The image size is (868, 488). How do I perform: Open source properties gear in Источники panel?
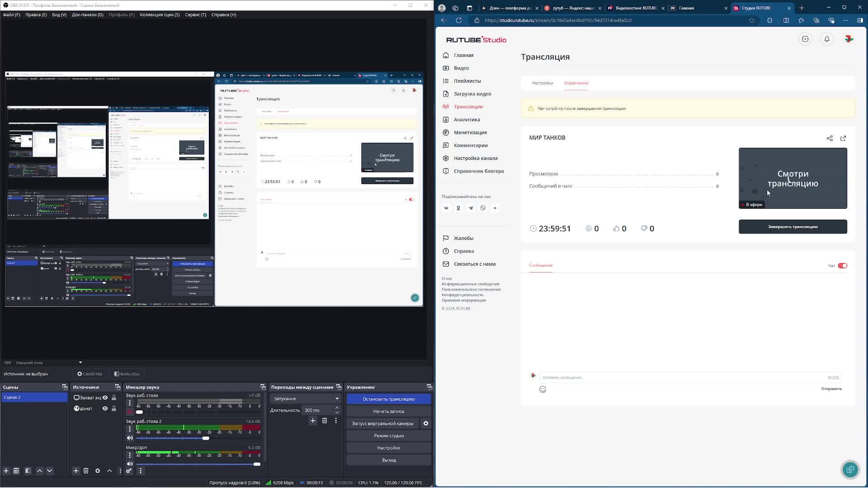tap(98, 471)
